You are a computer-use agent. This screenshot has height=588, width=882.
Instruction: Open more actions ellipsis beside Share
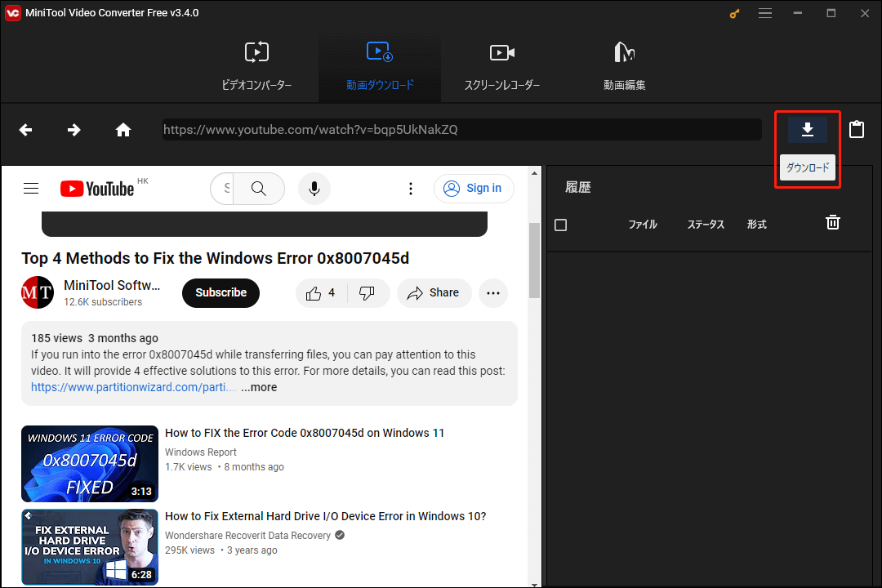pyautogui.click(x=493, y=292)
